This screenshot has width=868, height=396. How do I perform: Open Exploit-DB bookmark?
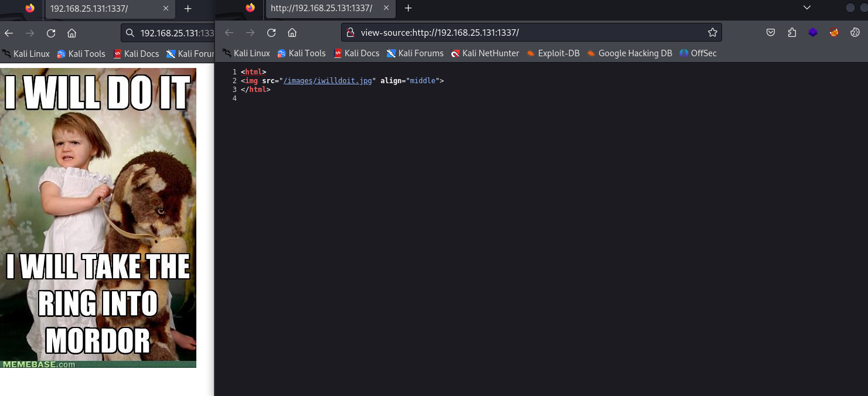[x=553, y=53]
